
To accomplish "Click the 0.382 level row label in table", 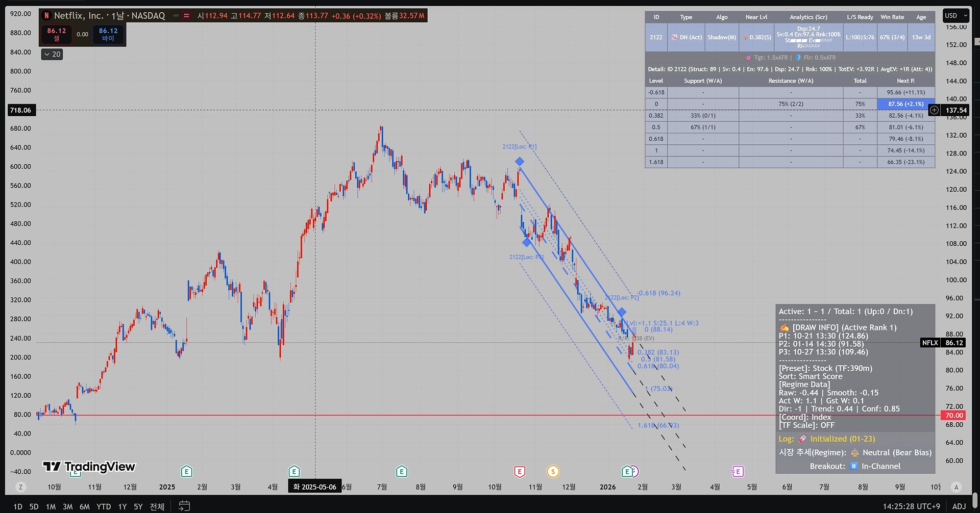I will click(656, 116).
